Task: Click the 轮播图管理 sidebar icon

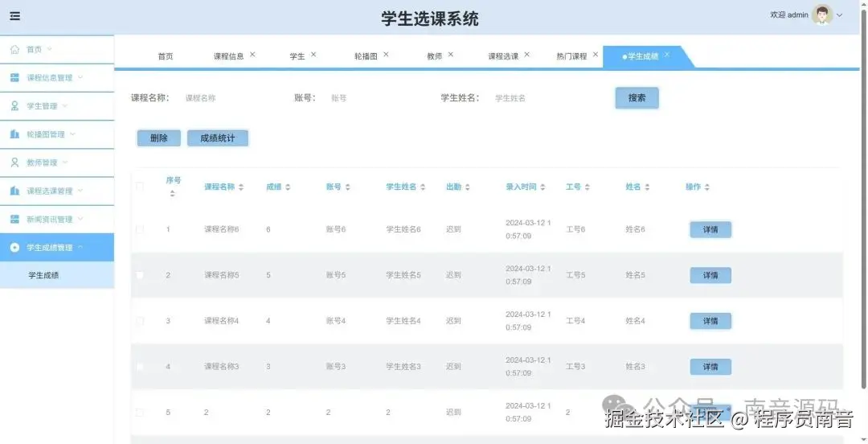Action: 15,134
